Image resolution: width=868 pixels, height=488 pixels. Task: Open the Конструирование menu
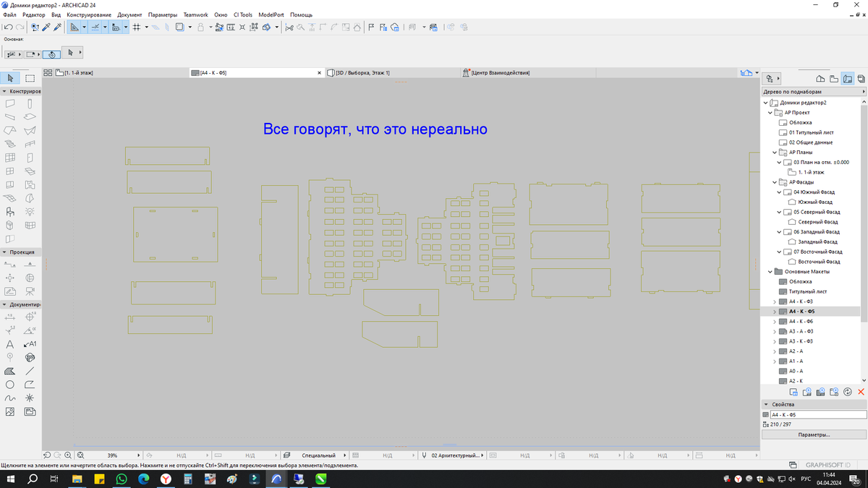89,14
